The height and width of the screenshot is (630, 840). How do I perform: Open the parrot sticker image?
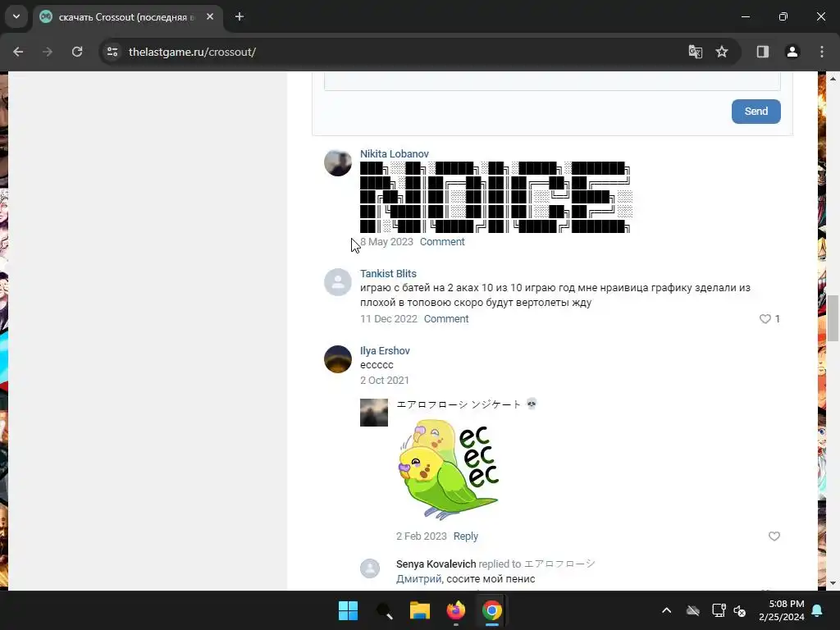tap(449, 469)
